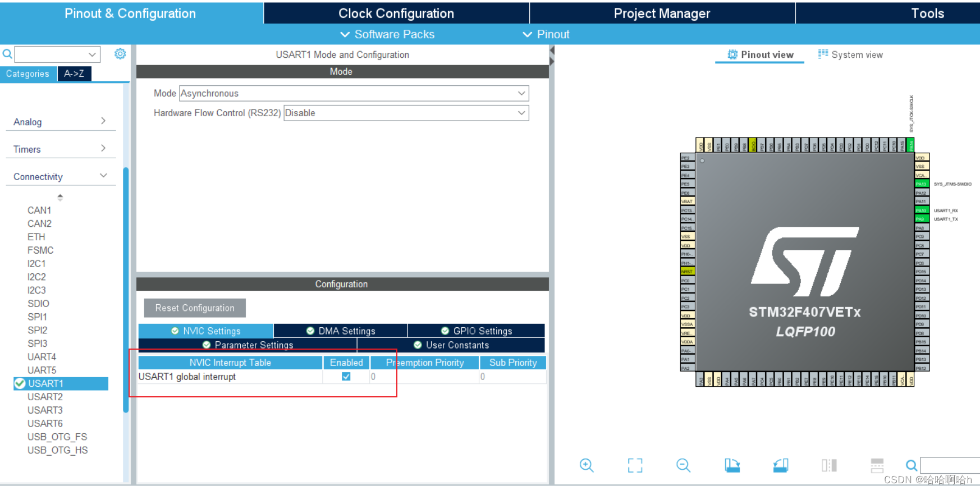Rotate the chip counter-clockwise

coord(781,465)
